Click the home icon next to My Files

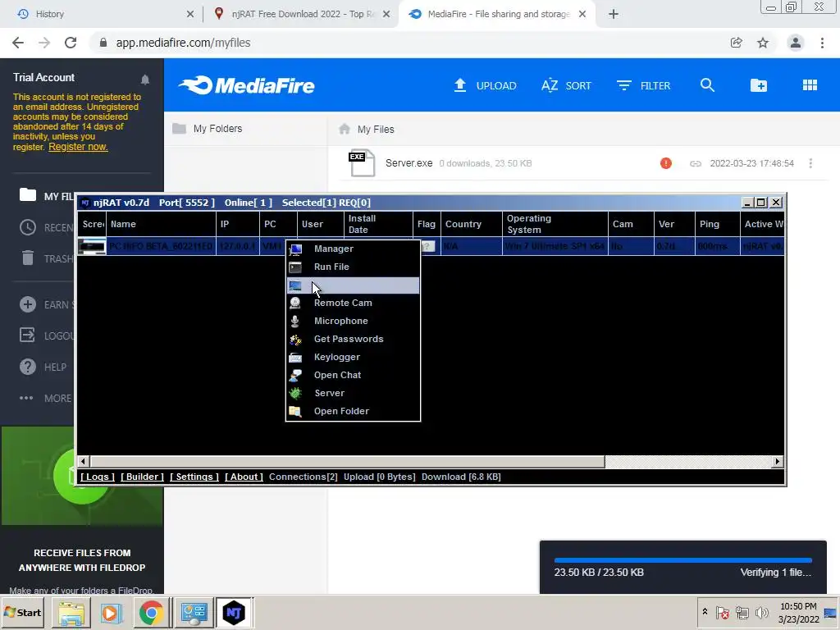(345, 129)
